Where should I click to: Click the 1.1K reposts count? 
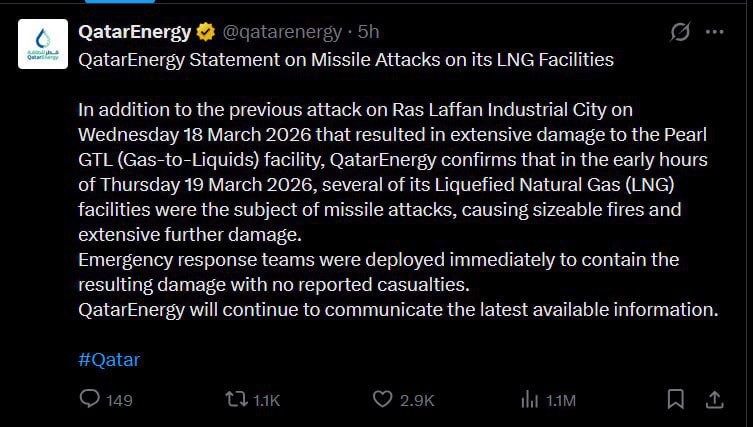point(266,400)
